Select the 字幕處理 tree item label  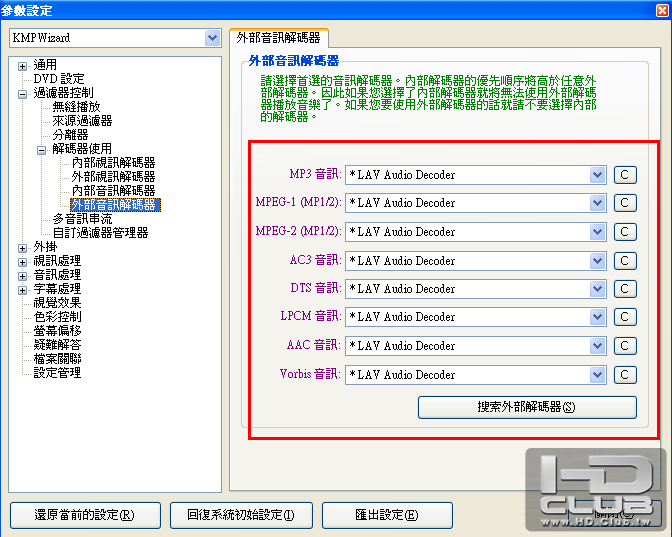click(57, 289)
